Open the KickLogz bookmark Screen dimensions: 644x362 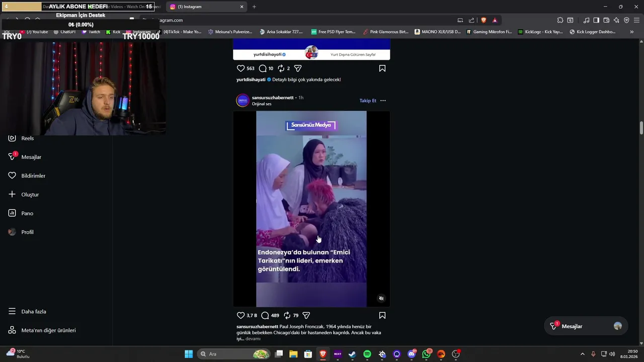tap(540, 32)
